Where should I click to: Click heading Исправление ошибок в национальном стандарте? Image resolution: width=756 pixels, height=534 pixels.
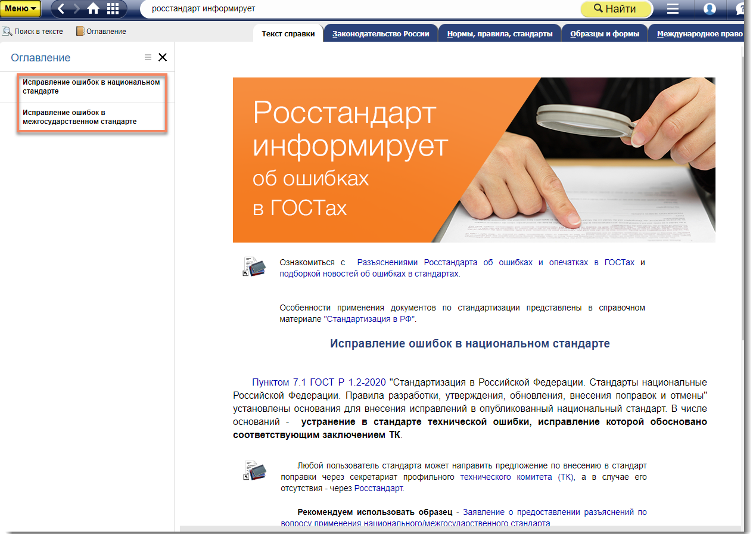coord(470,344)
